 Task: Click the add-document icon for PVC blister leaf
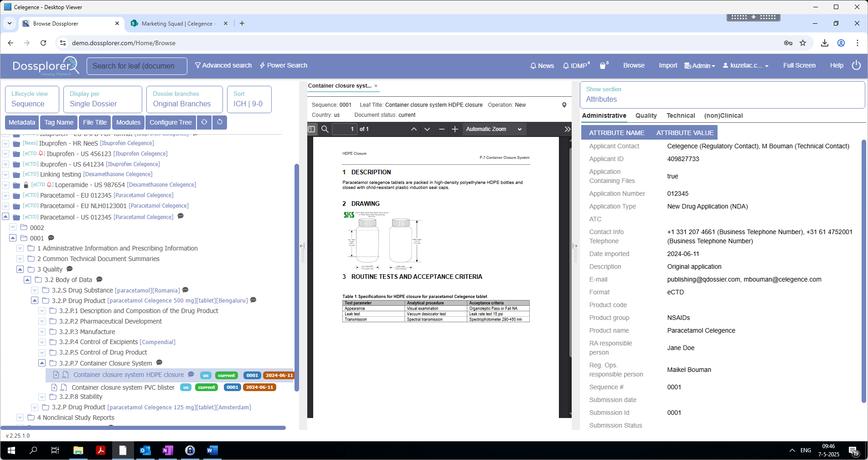(54, 387)
